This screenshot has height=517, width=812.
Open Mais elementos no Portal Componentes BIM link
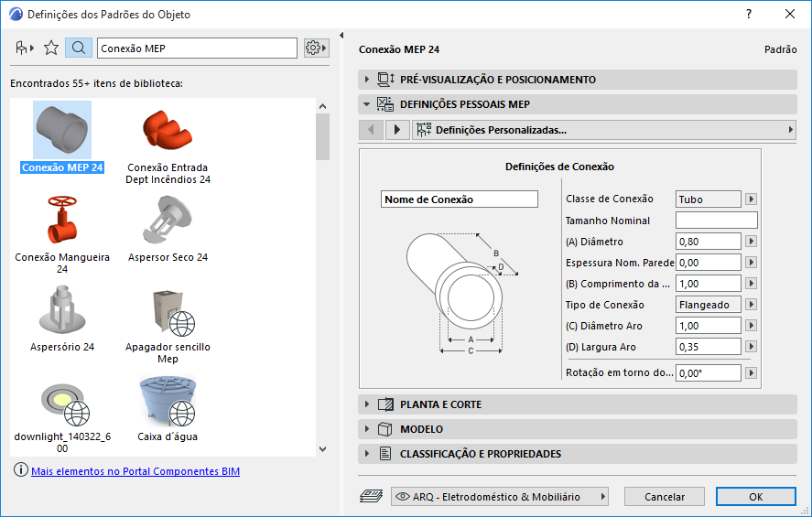(135, 471)
